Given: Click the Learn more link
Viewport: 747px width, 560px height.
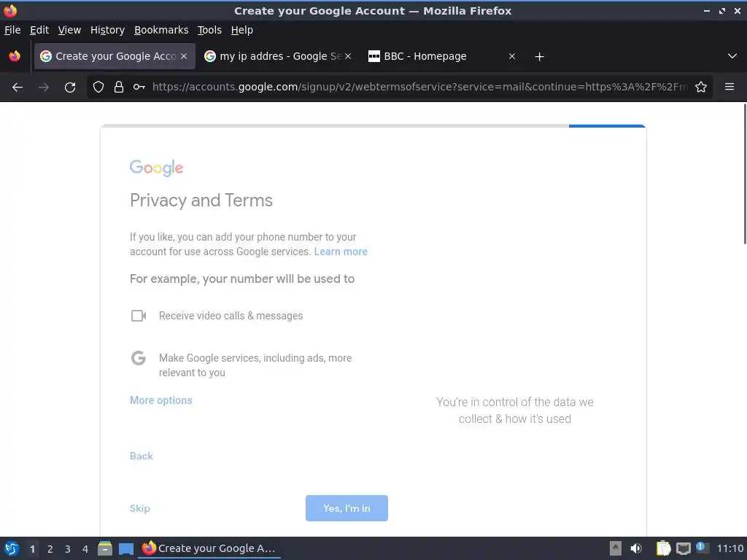Looking at the screenshot, I should click(x=341, y=252).
